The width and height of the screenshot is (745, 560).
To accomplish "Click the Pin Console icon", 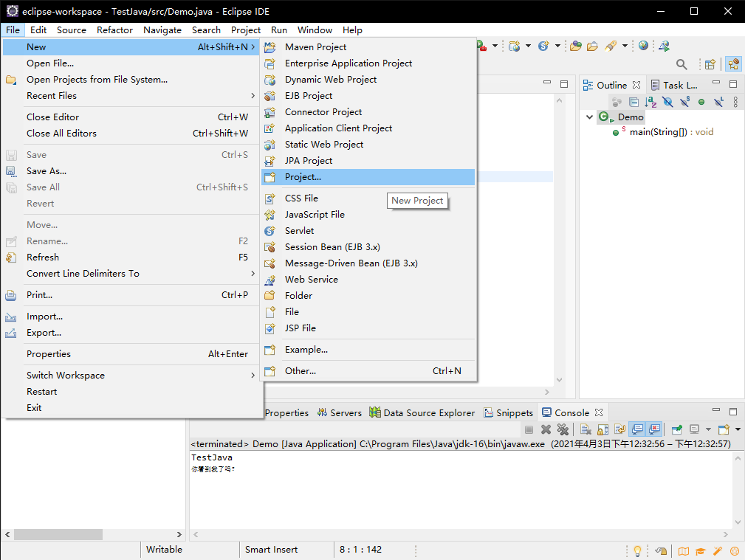I will [677, 429].
